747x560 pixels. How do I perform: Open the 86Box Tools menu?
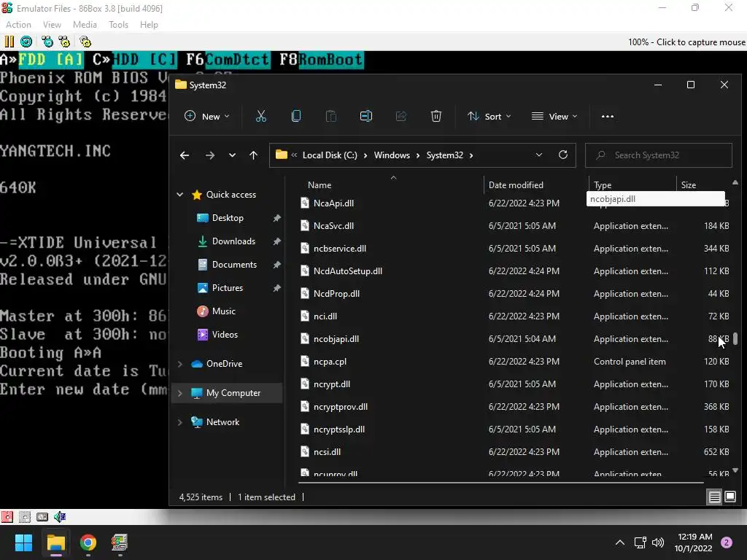point(118,25)
